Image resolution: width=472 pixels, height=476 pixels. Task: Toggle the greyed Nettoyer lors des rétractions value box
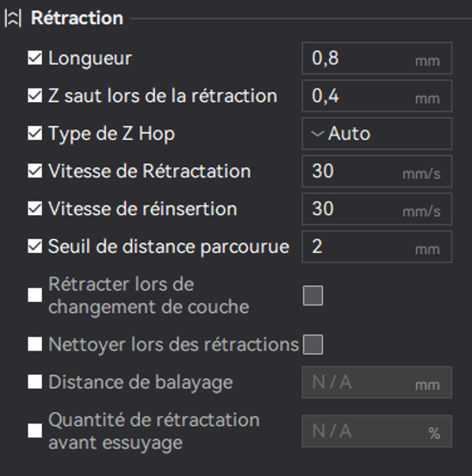point(313,345)
